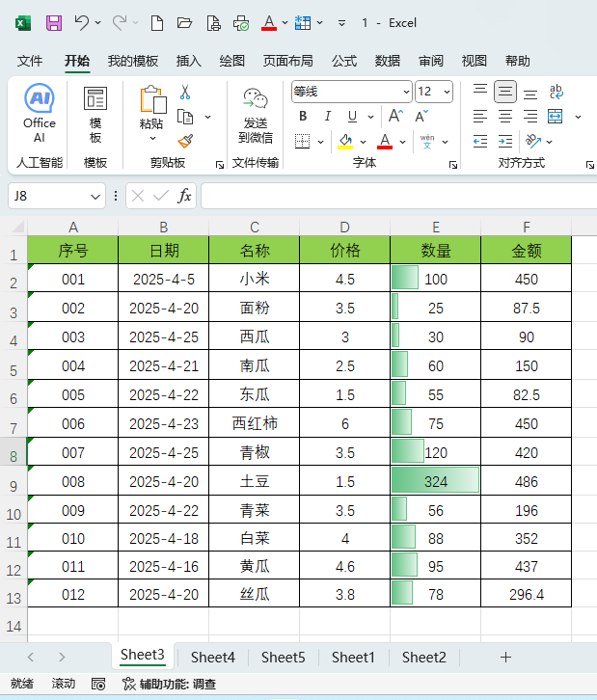
Task: Increase indent
Action: (505, 142)
